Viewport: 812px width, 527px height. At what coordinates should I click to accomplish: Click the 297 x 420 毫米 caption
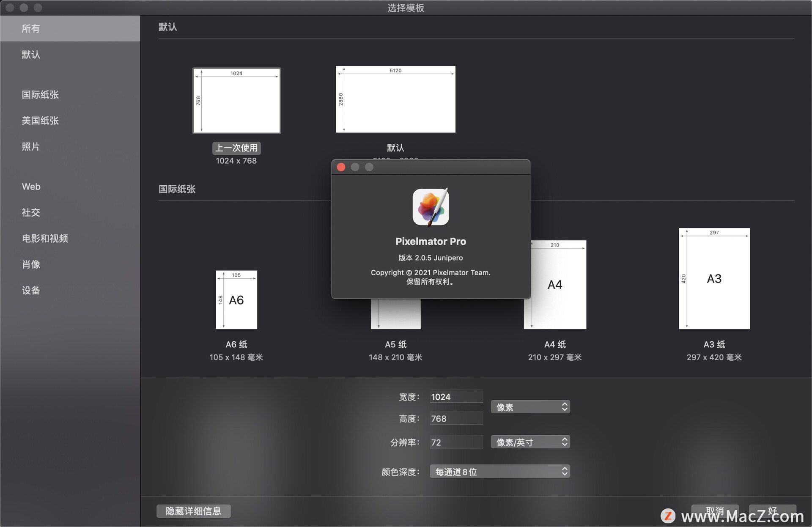click(714, 357)
